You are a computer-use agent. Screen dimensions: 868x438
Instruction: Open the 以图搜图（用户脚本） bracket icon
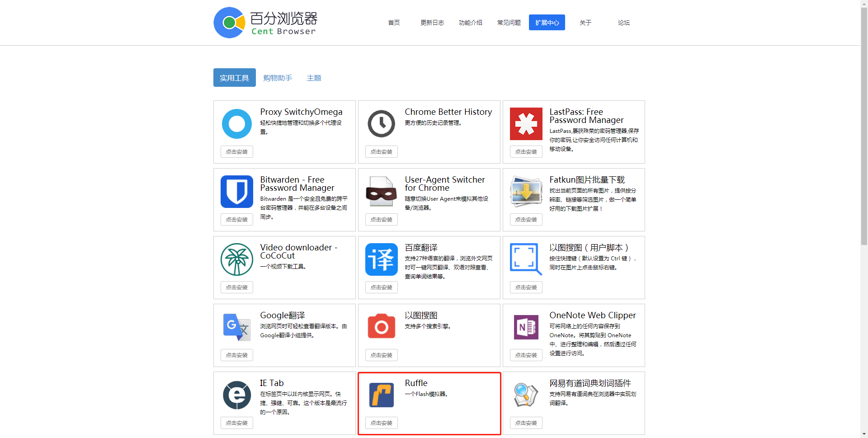(526, 259)
